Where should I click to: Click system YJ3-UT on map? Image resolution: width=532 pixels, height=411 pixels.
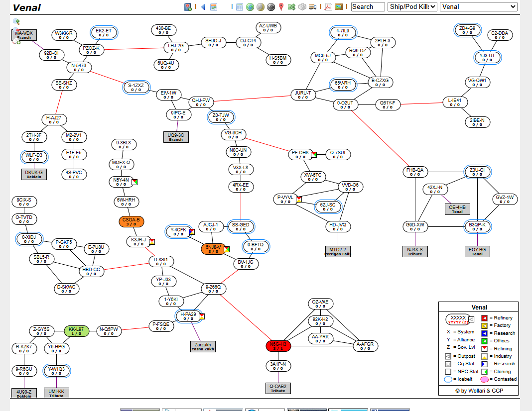(x=487, y=58)
